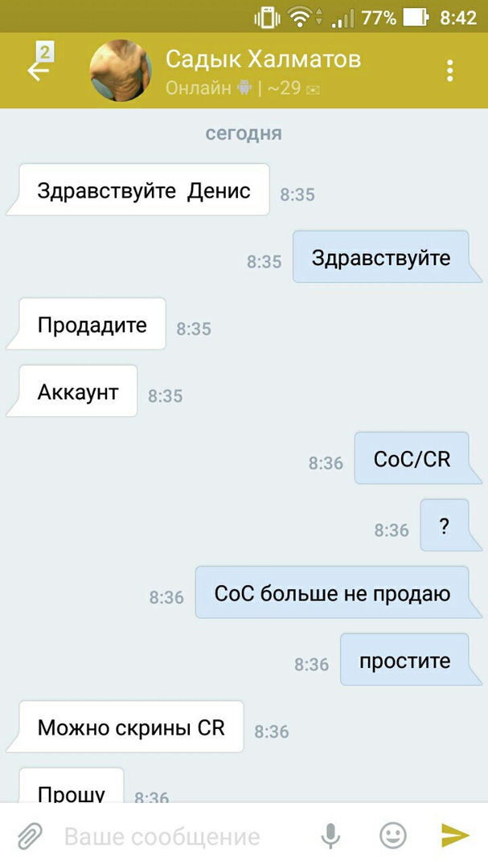Tap the vibrate mode status icon
This screenshot has height=868, width=488.
coord(267,18)
